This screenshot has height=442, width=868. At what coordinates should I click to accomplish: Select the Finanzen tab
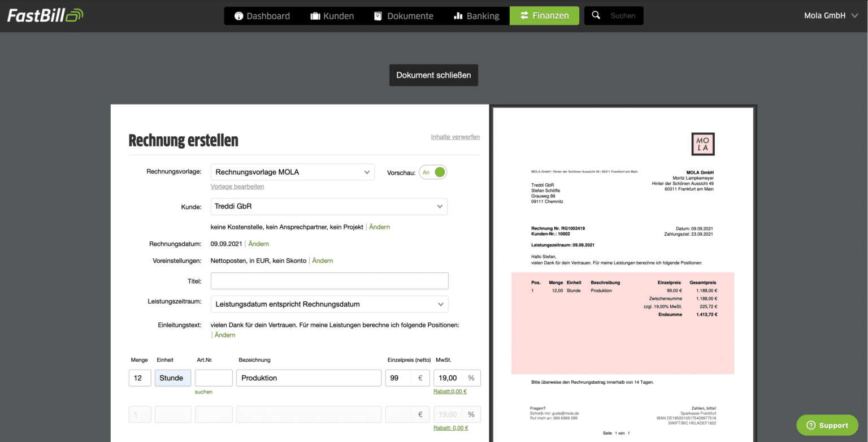(x=544, y=16)
